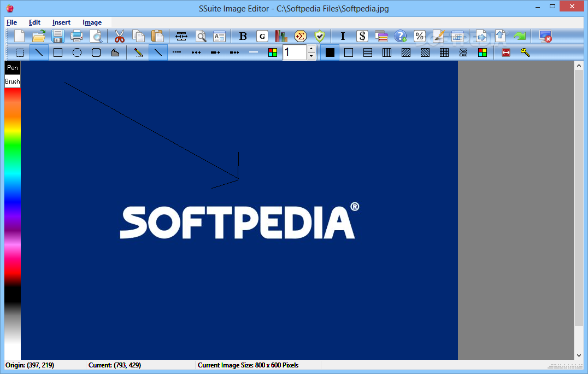
Task: Print the image with the printer icon
Action: [x=77, y=37]
